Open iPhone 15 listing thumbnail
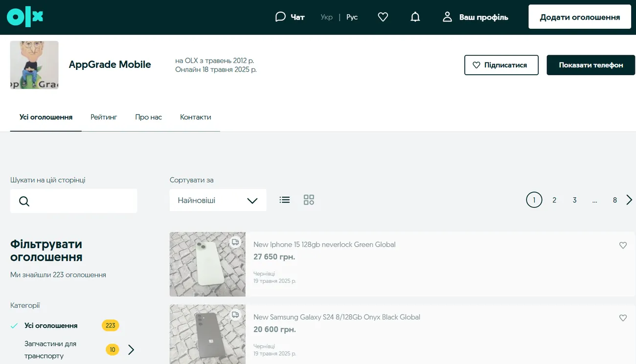 click(x=207, y=264)
